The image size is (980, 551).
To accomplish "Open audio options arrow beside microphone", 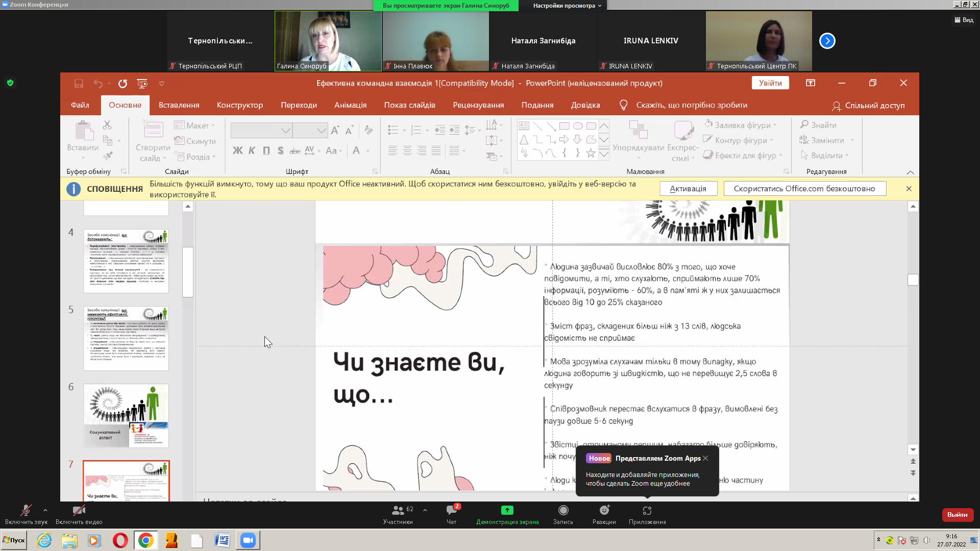I will click(45, 510).
